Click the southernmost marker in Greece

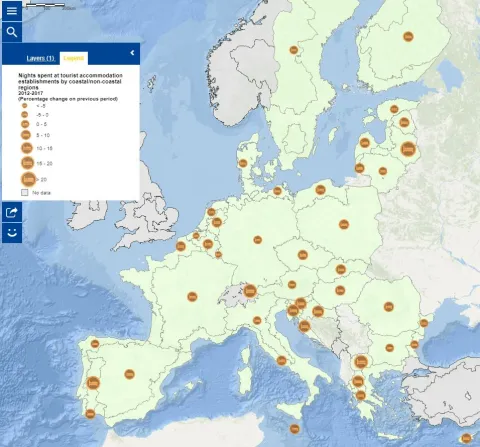click(360, 396)
